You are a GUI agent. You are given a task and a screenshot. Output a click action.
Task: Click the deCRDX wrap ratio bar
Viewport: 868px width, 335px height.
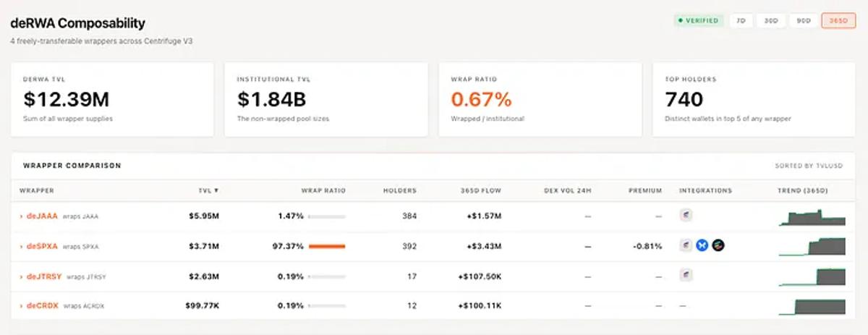click(327, 305)
